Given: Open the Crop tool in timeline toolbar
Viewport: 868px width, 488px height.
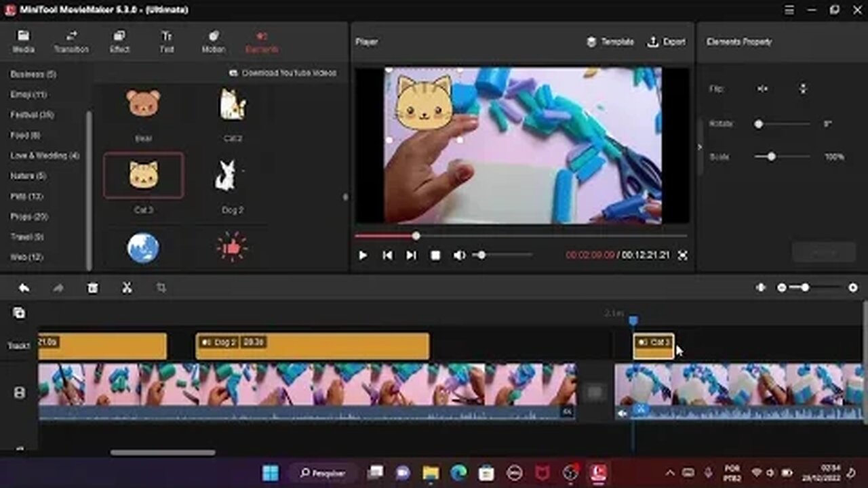Looking at the screenshot, I should point(161,288).
